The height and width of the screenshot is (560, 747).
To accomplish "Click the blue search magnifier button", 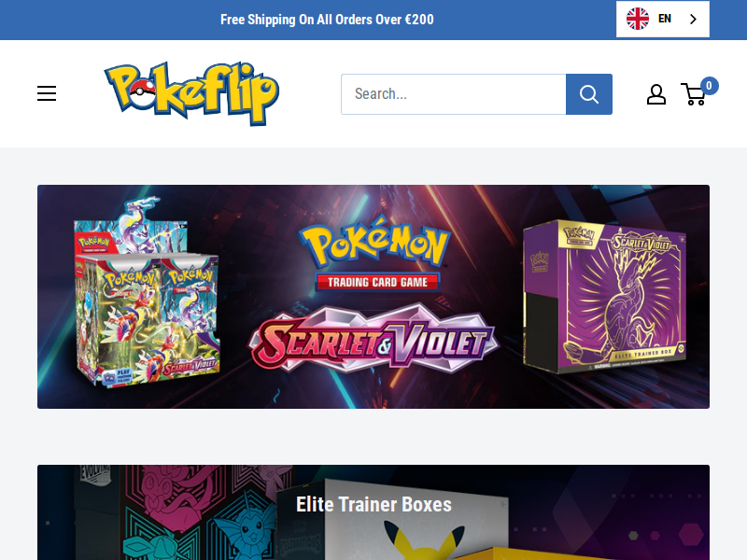I will tap(589, 94).
